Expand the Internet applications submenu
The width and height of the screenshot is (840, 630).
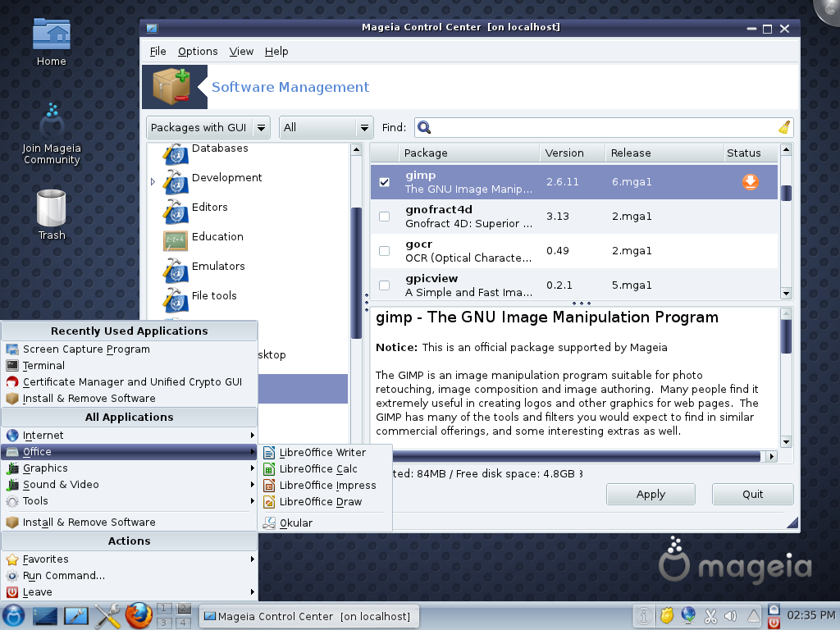(x=129, y=436)
